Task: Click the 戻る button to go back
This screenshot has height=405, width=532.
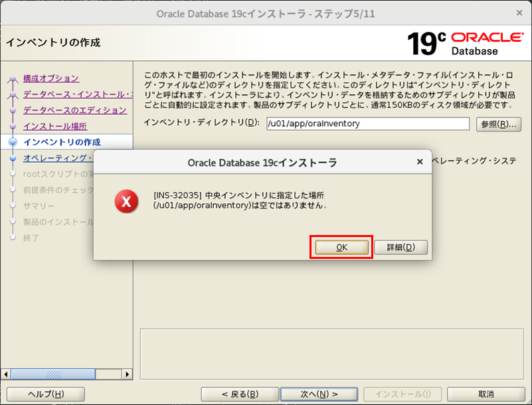Action: coord(240,393)
